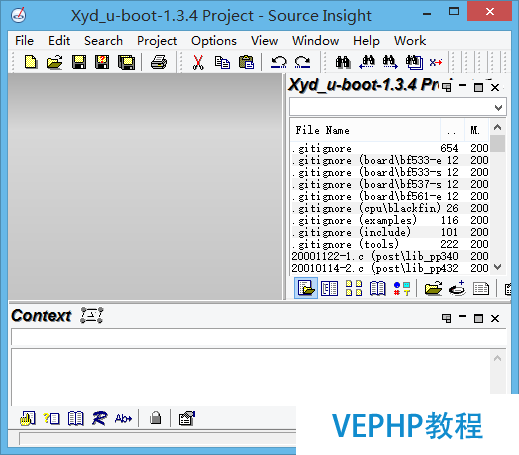Click the Save All stacked floppy icon

click(x=127, y=62)
